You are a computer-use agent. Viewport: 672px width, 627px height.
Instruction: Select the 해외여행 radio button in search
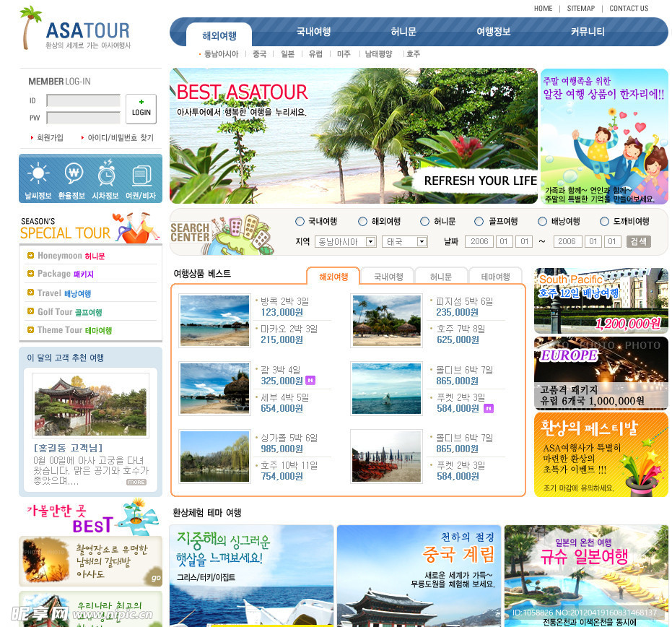pos(362,221)
